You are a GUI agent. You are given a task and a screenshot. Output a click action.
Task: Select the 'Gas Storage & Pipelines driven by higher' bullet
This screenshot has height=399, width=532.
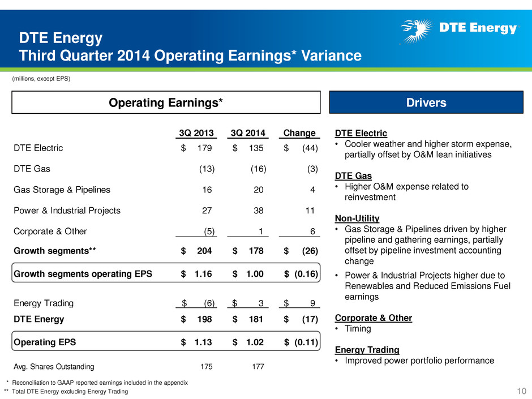point(426,245)
